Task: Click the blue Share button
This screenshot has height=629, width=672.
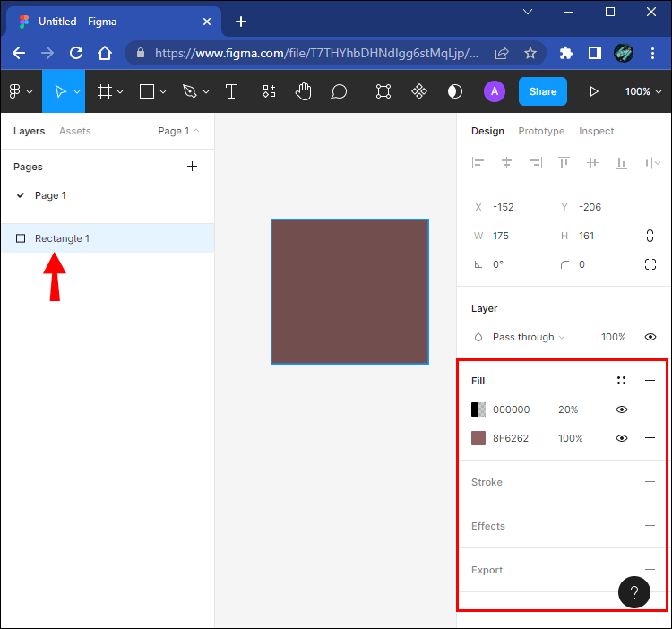Action: pos(542,91)
